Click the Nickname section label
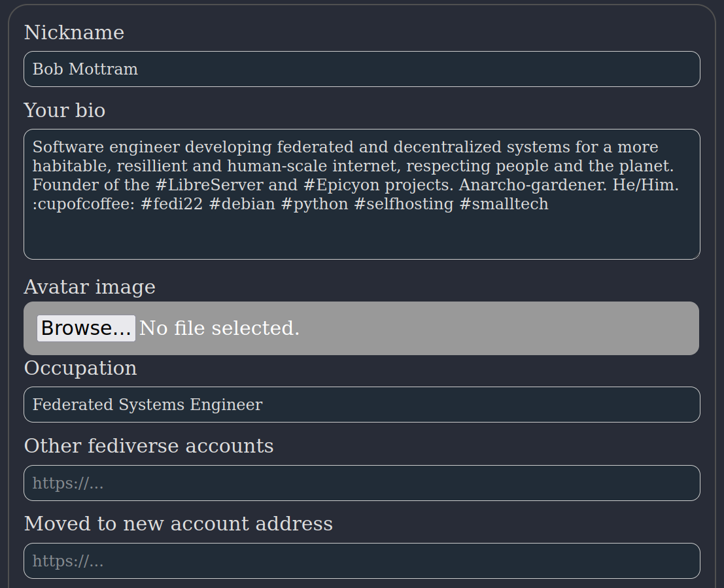This screenshot has height=588, width=724. [x=74, y=31]
